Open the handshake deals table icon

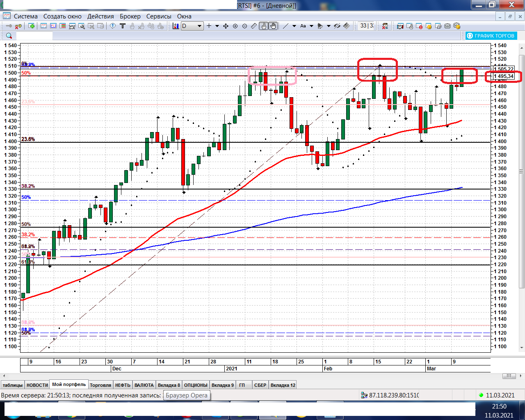[x=400, y=26]
